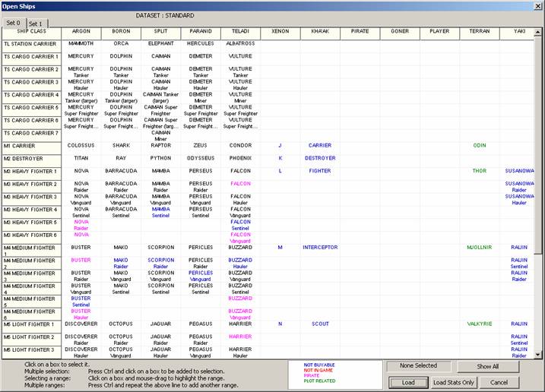
Task: Select the Terran ODIN cell
Action: coord(480,145)
